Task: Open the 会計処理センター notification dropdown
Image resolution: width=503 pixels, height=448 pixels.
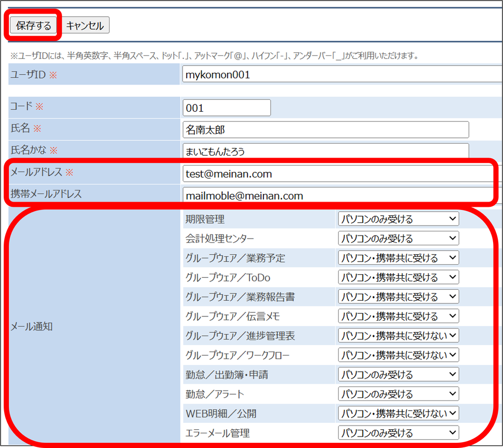Action: click(398, 239)
